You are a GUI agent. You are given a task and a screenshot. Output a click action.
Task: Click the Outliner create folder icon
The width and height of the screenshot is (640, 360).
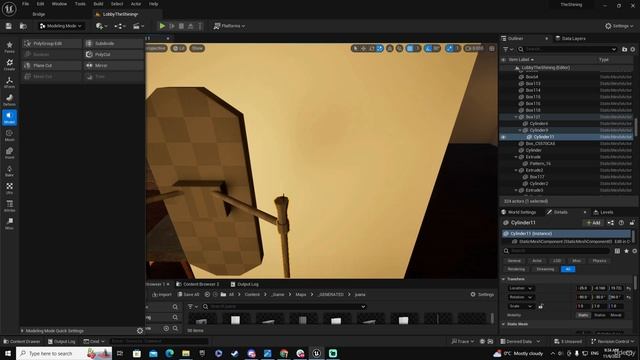coord(624,49)
